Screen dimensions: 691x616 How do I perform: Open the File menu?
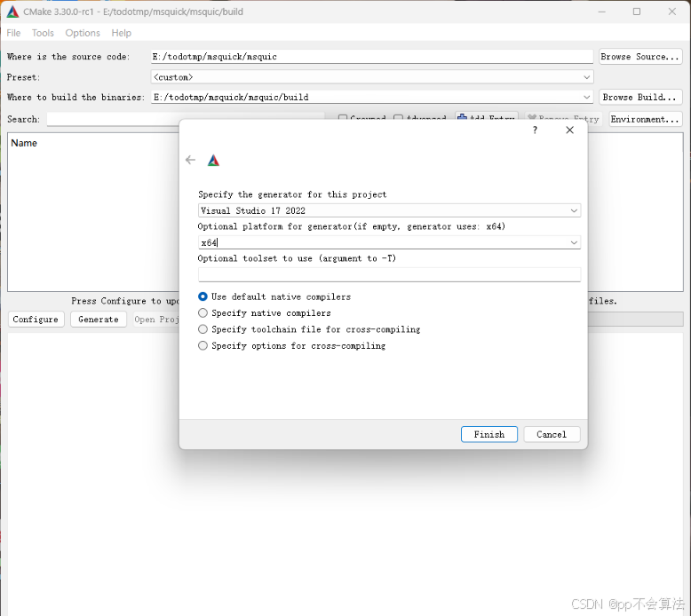(x=13, y=33)
